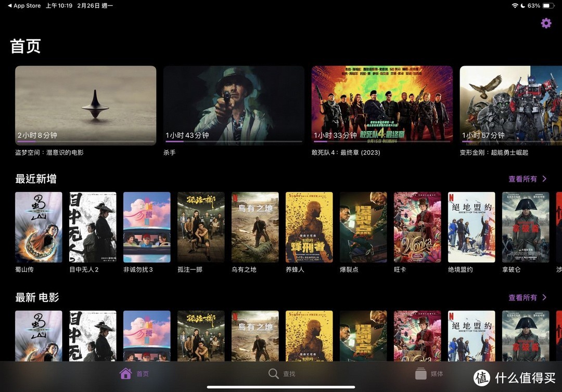Viewport: 562px width, 392px height.
Task: Open 爆裂点 poster in 最近新增
Action: (363, 227)
